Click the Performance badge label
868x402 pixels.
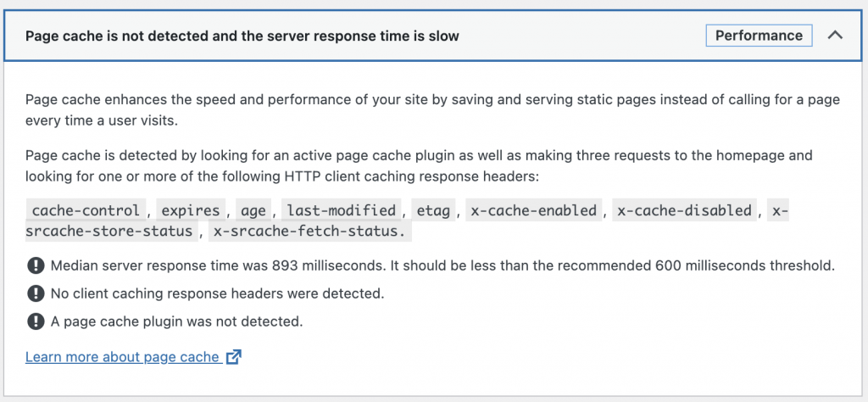coord(759,36)
